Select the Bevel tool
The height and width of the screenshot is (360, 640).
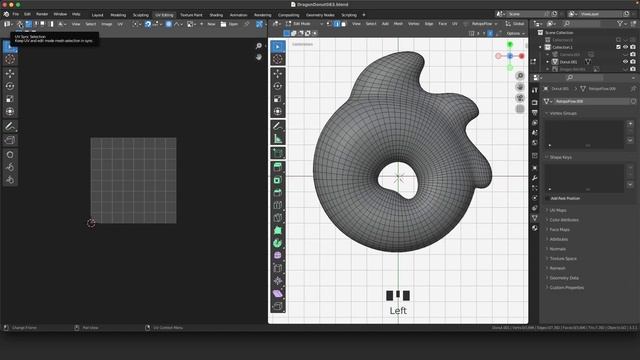[x=278, y=192]
